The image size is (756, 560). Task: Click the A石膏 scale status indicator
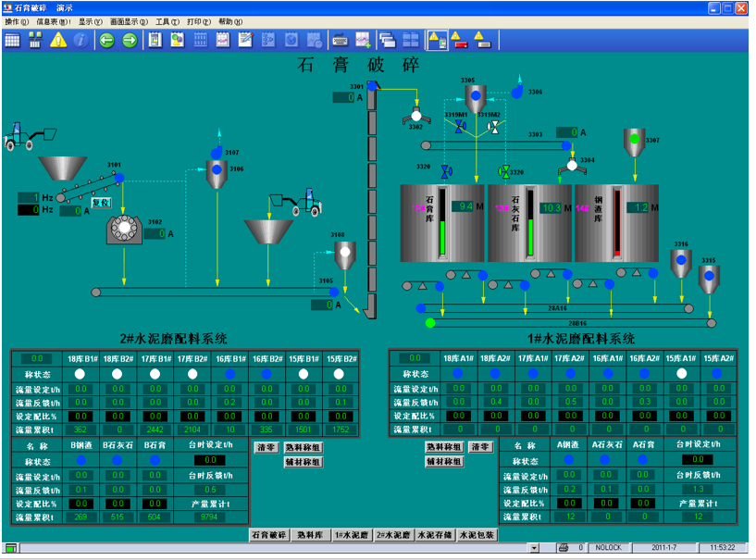[x=643, y=460]
